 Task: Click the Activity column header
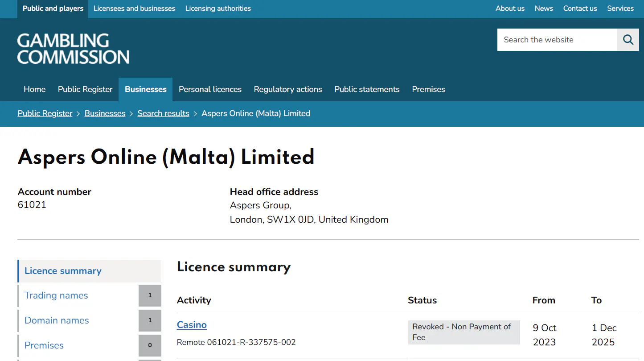194,300
